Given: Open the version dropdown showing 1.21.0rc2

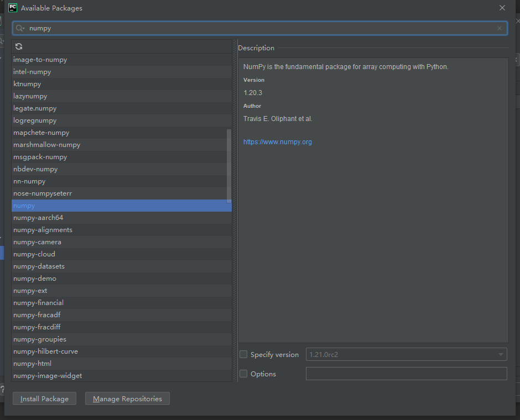Looking at the screenshot, I should click(x=500, y=354).
